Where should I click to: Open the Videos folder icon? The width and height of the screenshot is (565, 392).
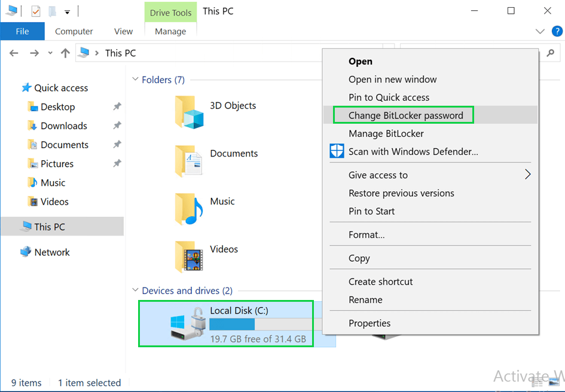(189, 256)
